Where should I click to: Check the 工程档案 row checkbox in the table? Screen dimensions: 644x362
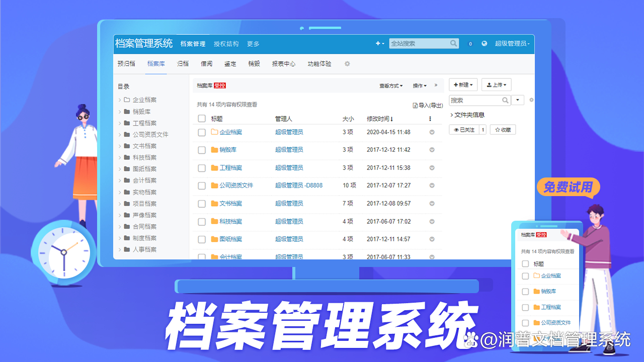tap(202, 168)
